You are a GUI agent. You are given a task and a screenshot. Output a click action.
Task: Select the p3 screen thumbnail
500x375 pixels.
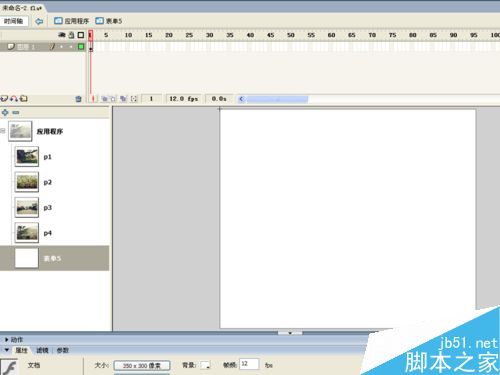click(27, 207)
